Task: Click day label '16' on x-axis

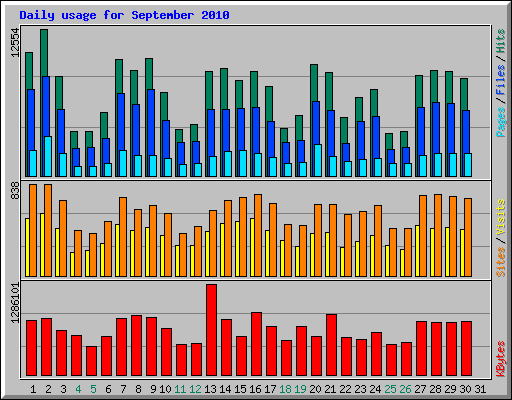Action: point(255,389)
